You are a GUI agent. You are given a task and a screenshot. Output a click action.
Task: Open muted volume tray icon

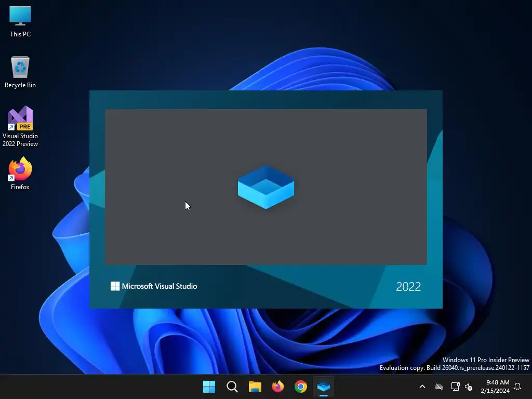click(469, 387)
